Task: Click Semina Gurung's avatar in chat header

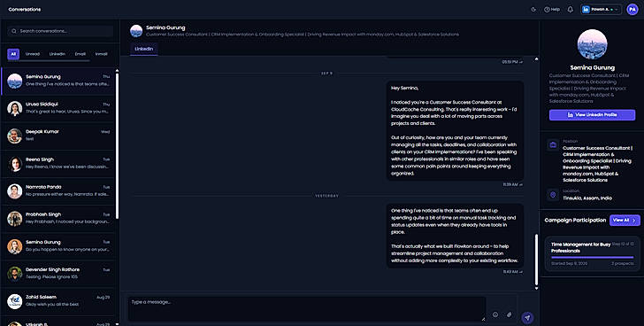Action: click(x=136, y=31)
